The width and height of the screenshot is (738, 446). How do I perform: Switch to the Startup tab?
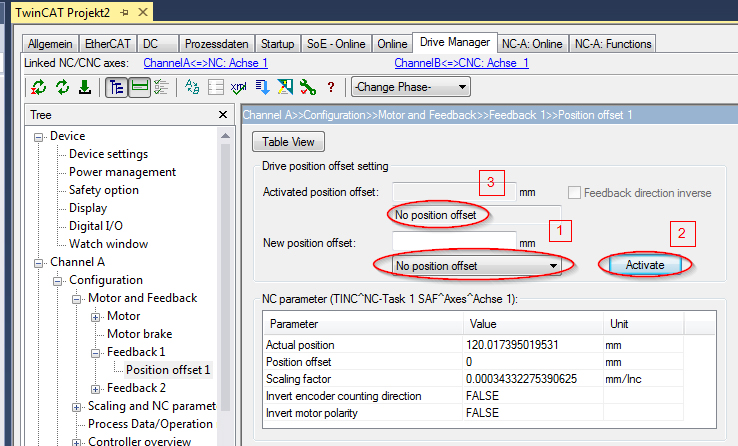tap(278, 44)
